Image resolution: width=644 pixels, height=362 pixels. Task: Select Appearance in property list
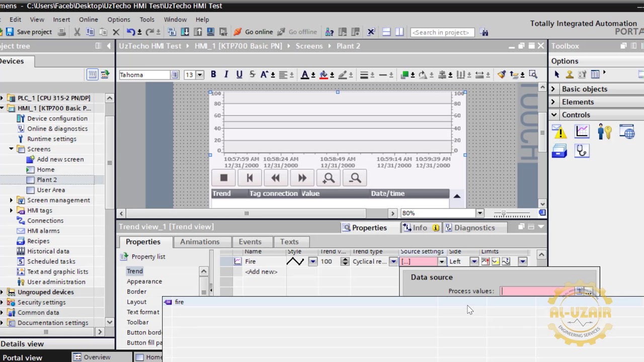(x=144, y=282)
